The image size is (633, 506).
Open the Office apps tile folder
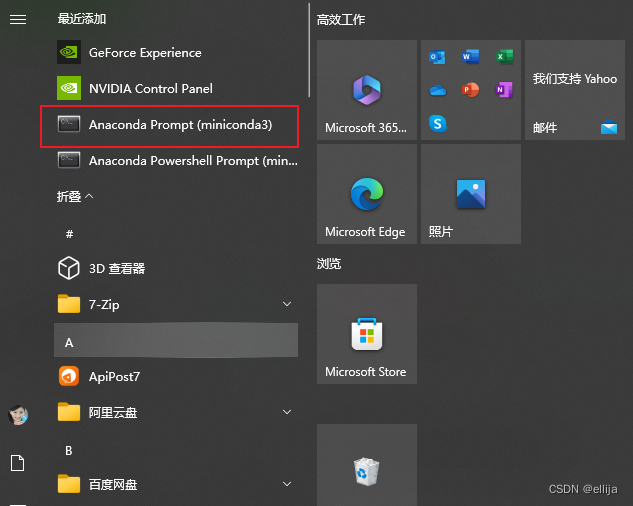(x=470, y=91)
